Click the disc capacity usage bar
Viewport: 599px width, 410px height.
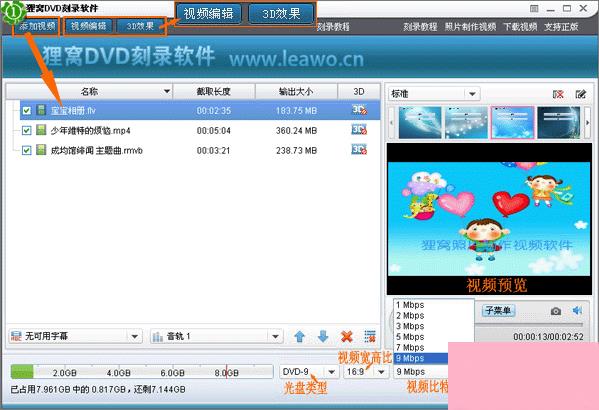pos(142,371)
